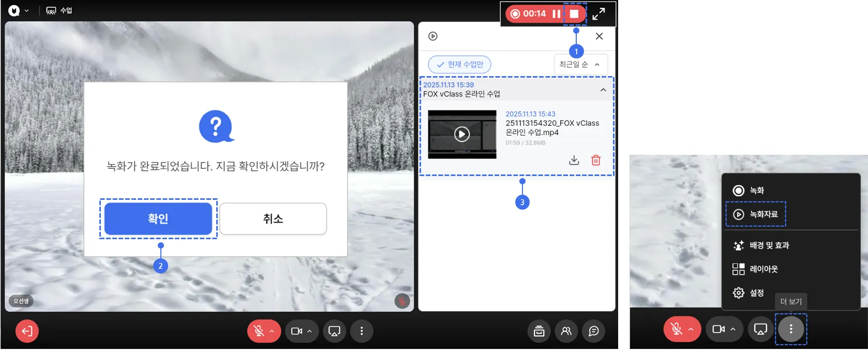Start screen sharing from the main toolbar
Image resolution: width=868 pixels, height=350 pixels.
[x=335, y=331]
